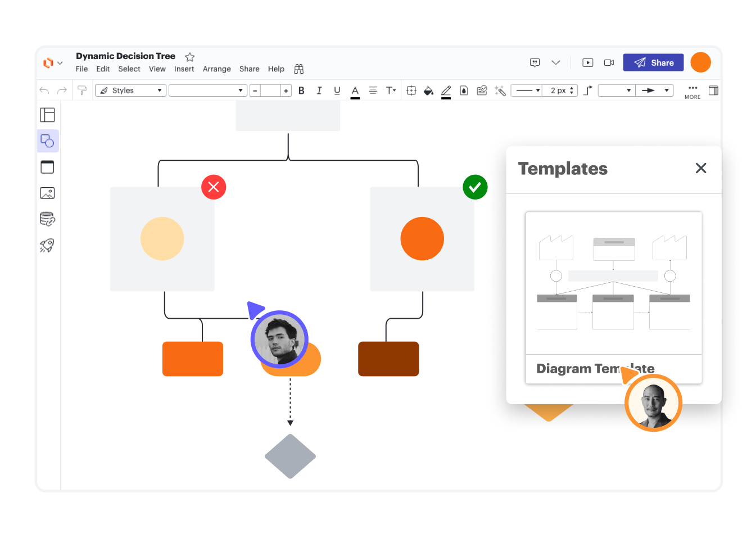Click the blue Share button
The width and height of the screenshot is (756, 538).
click(x=653, y=62)
